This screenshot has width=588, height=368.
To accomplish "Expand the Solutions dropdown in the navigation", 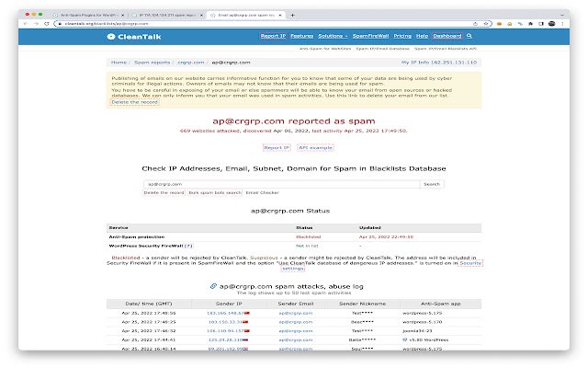I will click(x=333, y=36).
